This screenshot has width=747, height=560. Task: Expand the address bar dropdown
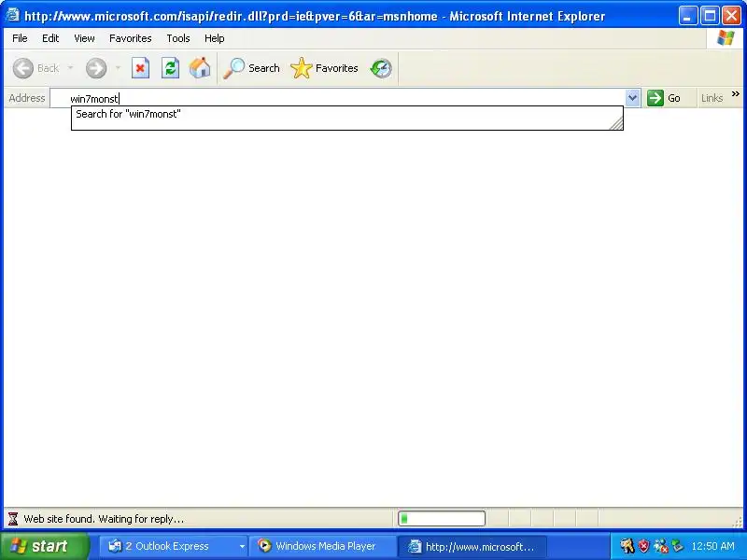pos(632,98)
